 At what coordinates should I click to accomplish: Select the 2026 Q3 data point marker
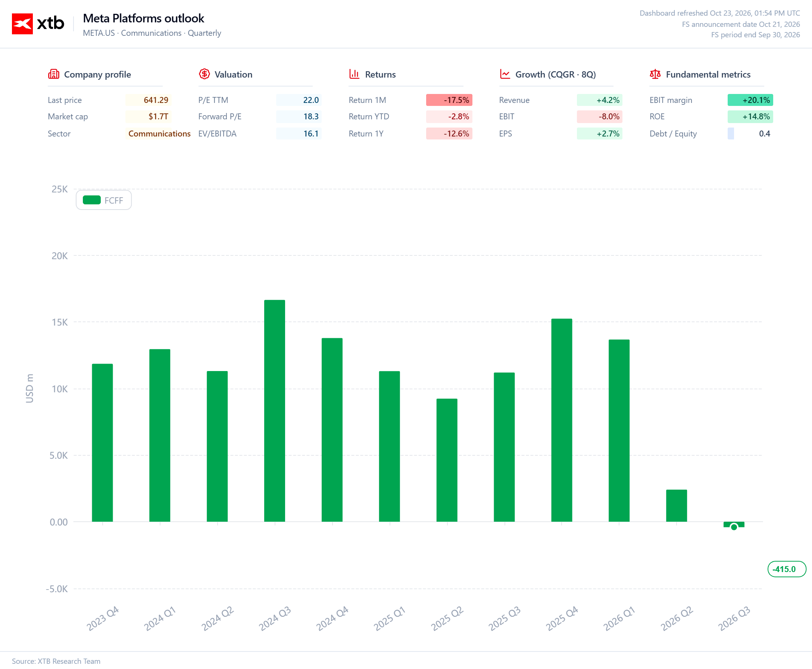pos(734,527)
